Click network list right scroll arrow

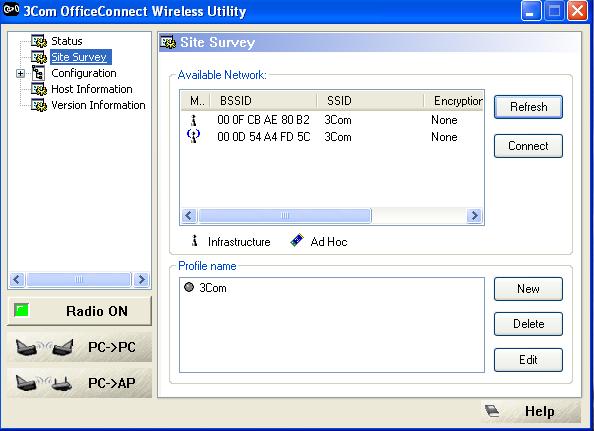tap(474, 216)
